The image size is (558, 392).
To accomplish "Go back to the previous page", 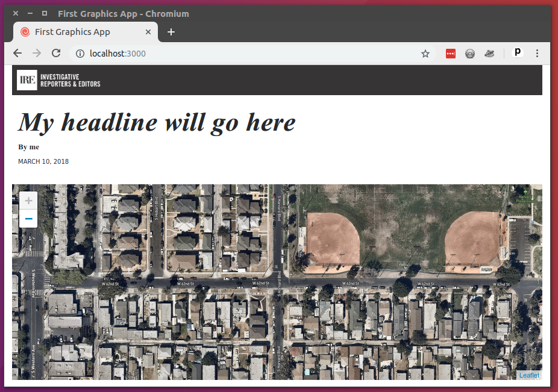I will pyautogui.click(x=17, y=54).
